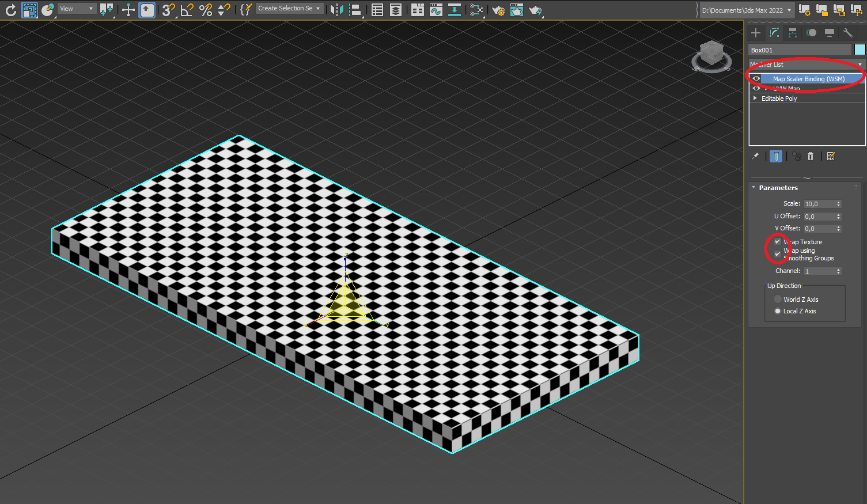This screenshot has height=504, width=867.
Task: Toggle the Scene Explorer
Action: pyautogui.click(x=377, y=10)
